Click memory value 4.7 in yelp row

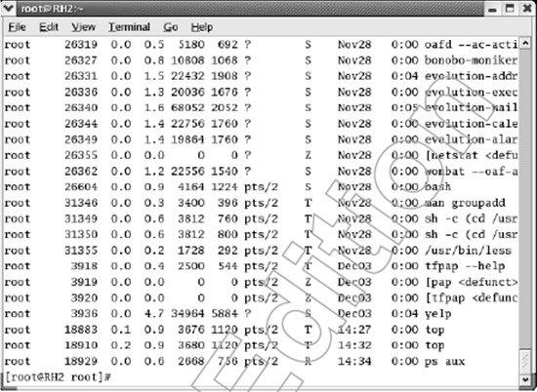(154, 314)
